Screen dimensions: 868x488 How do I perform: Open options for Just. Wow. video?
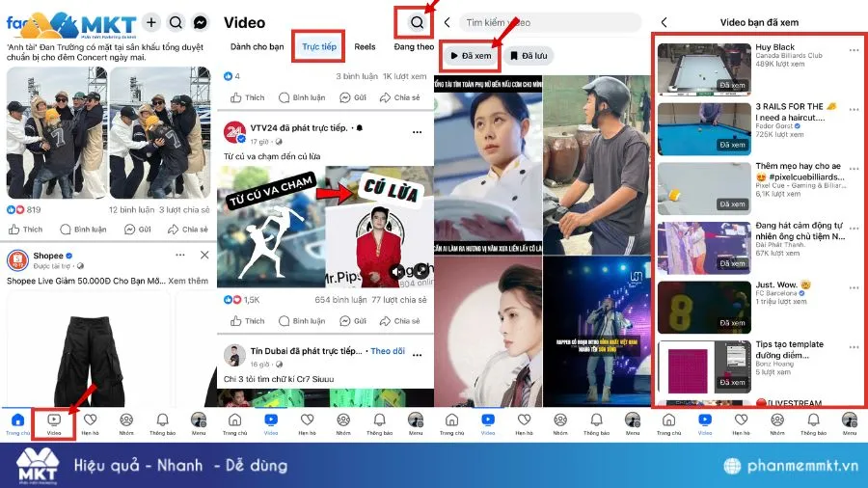point(854,287)
